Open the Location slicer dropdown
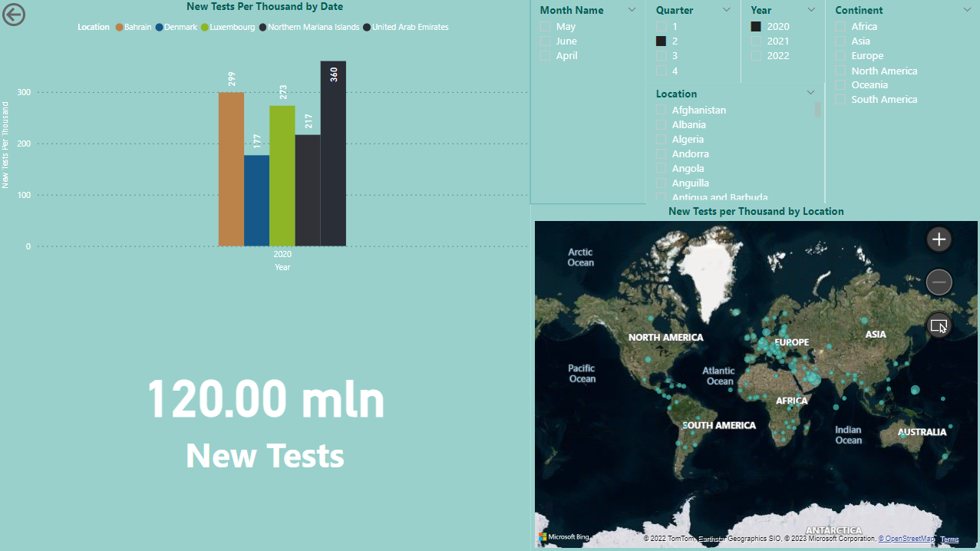 [x=810, y=92]
